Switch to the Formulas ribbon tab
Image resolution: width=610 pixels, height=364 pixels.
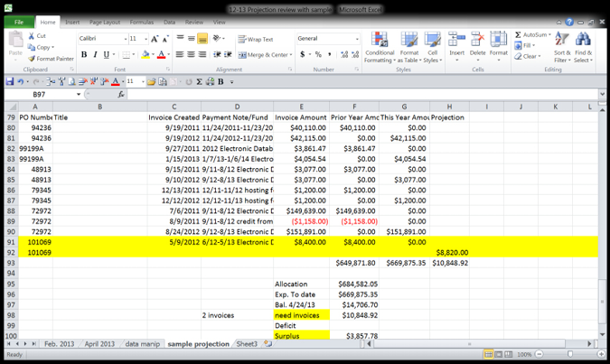point(141,22)
